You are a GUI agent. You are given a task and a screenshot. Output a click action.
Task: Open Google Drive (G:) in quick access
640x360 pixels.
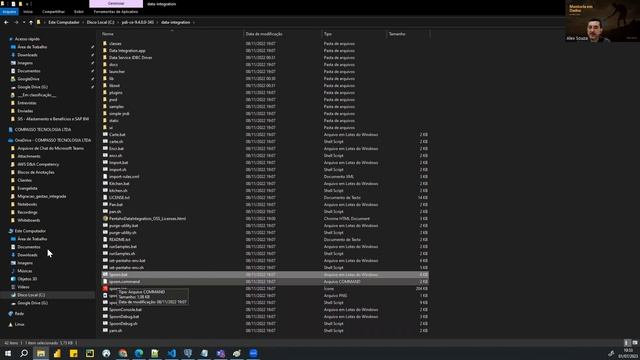(32, 87)
